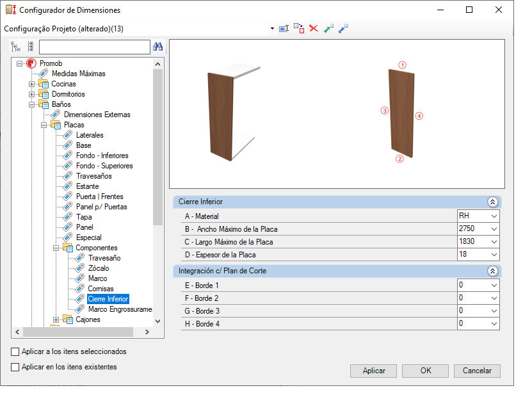Viewport: 532px width, 395px height.
Task: Click the tag icon beside Especial
Action: point(68,238)
